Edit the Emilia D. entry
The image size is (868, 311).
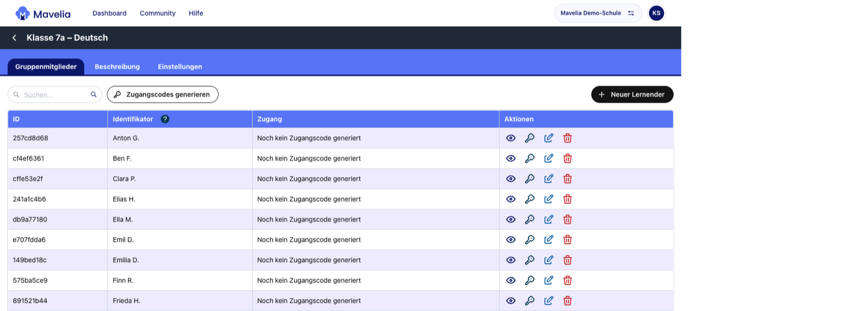[548, 260]
